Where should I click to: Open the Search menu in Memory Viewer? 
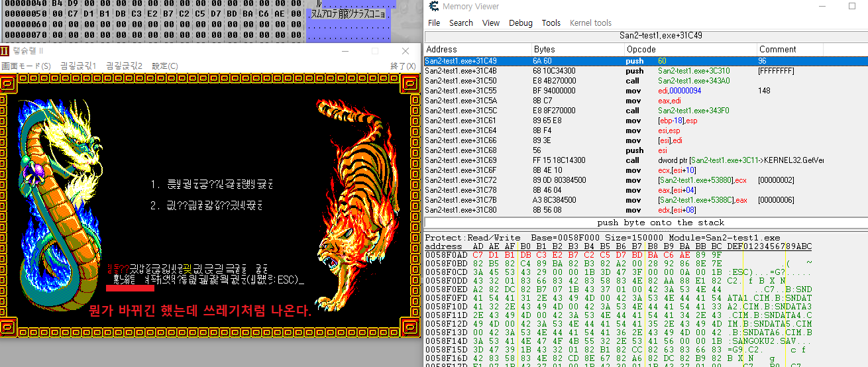pos(461,23)
